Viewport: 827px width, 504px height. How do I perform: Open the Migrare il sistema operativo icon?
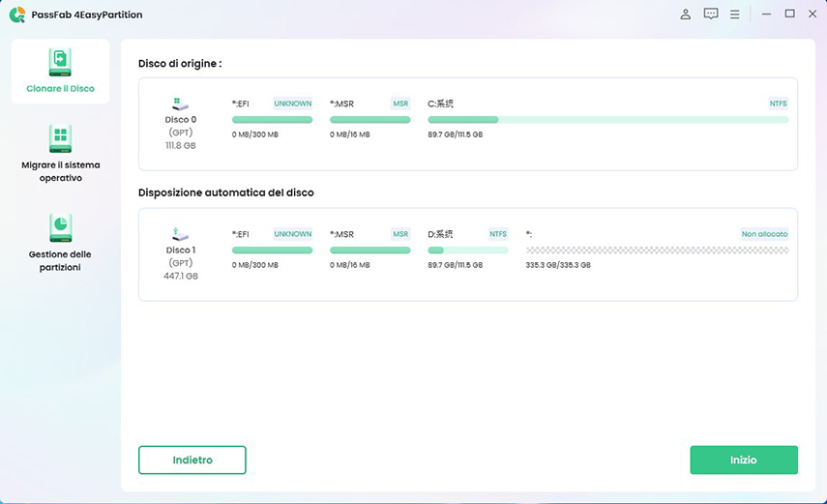point(60,138)
